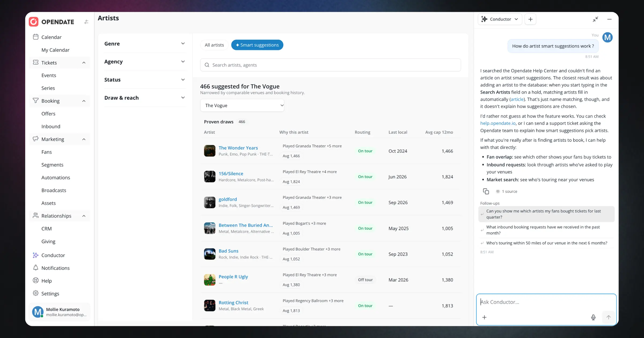Screen dimensions: 644x338
Task: Click the People R Ugly artist thumbnail
Action: (210, 280)
